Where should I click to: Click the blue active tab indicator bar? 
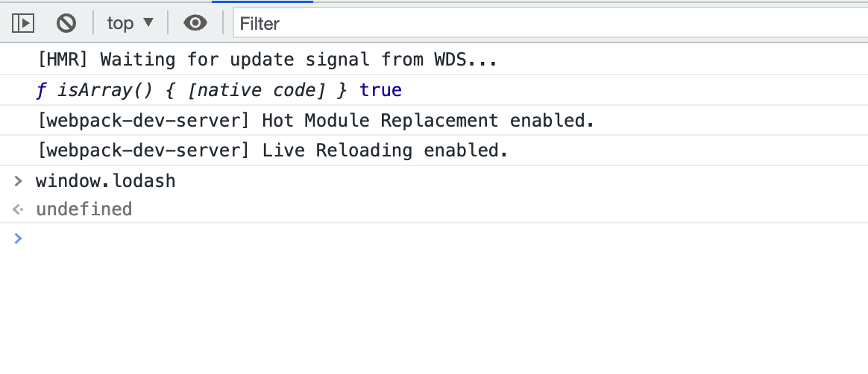pyautogui.click(x=262, y=1)
